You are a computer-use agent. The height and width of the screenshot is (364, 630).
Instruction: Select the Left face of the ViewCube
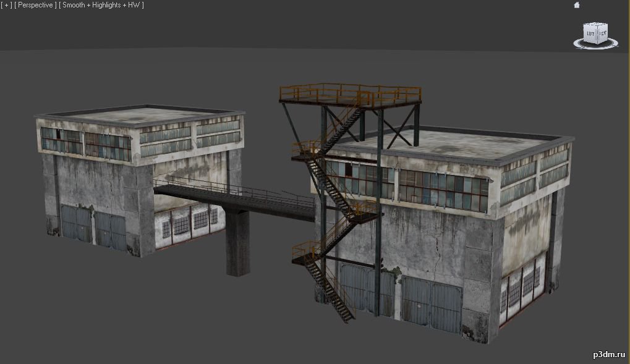590,34
